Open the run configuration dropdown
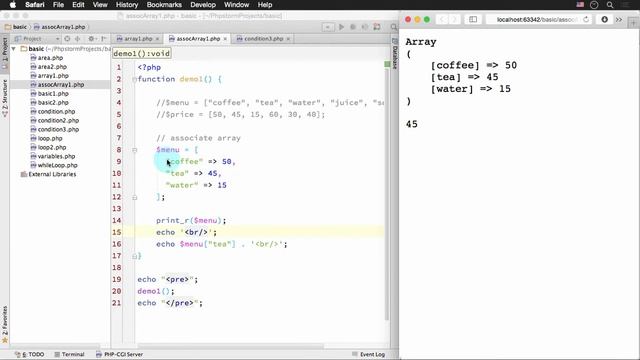This screenshot has width=640, height=360. [x=328, y=27]
